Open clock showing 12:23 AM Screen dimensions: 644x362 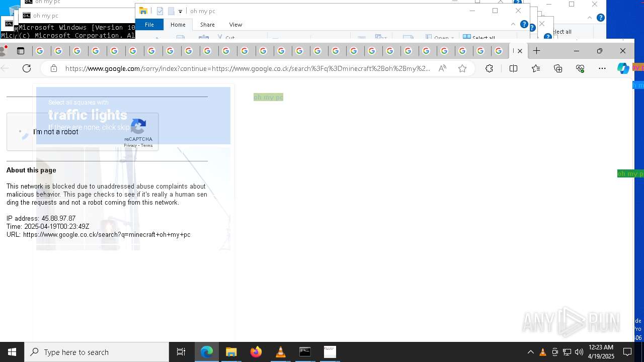[x=601, y=352]
